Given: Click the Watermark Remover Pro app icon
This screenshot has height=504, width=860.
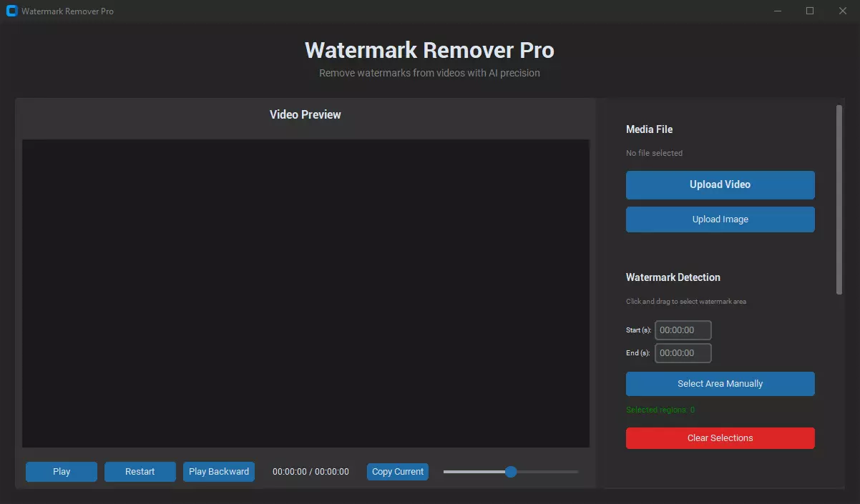Looking at the screenshot, I should [x=11, y=11].
